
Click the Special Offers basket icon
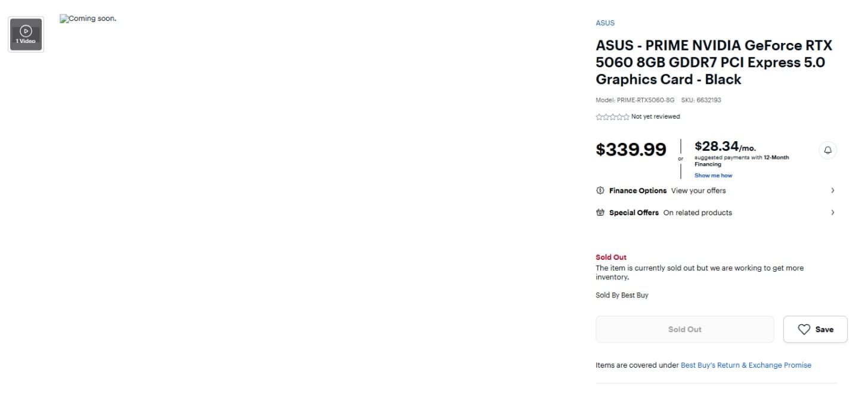[x=600, y=213]
